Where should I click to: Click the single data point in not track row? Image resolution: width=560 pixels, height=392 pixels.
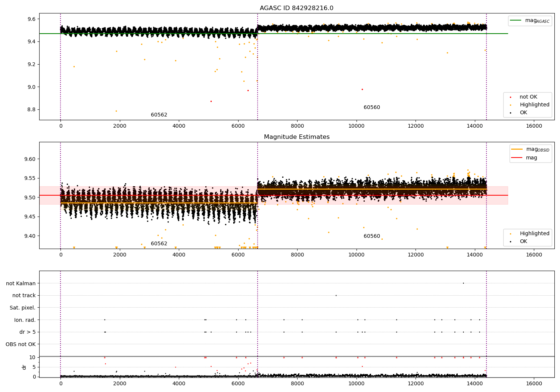[336, 295]
